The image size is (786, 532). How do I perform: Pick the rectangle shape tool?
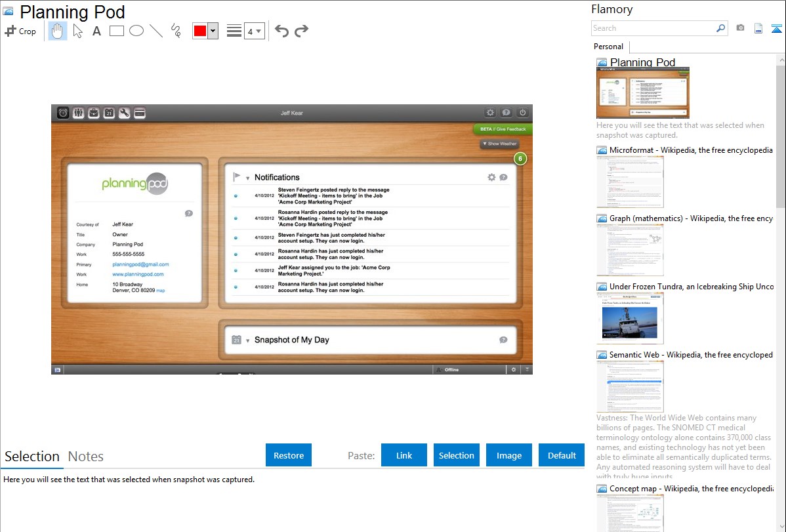(x=117, y=31)
